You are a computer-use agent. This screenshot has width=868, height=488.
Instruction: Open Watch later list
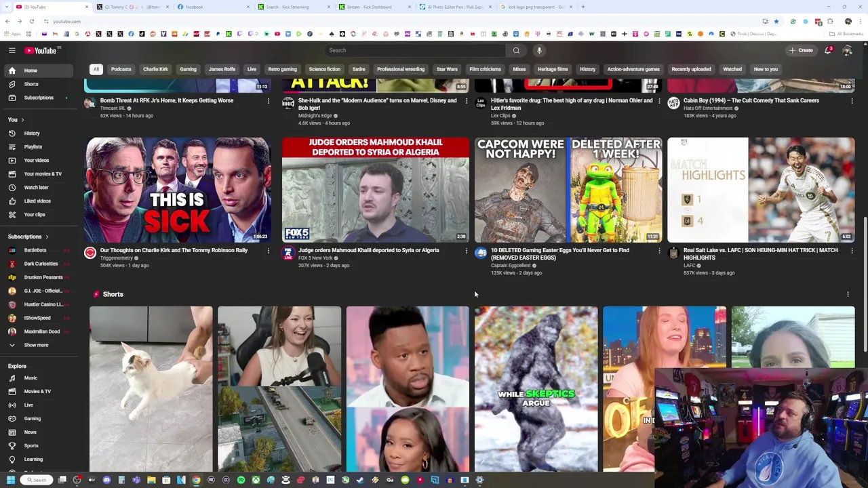coord(37,188)
